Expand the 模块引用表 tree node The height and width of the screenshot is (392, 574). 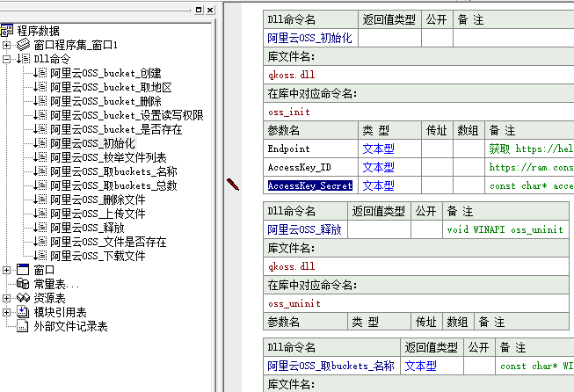(6, 312)
